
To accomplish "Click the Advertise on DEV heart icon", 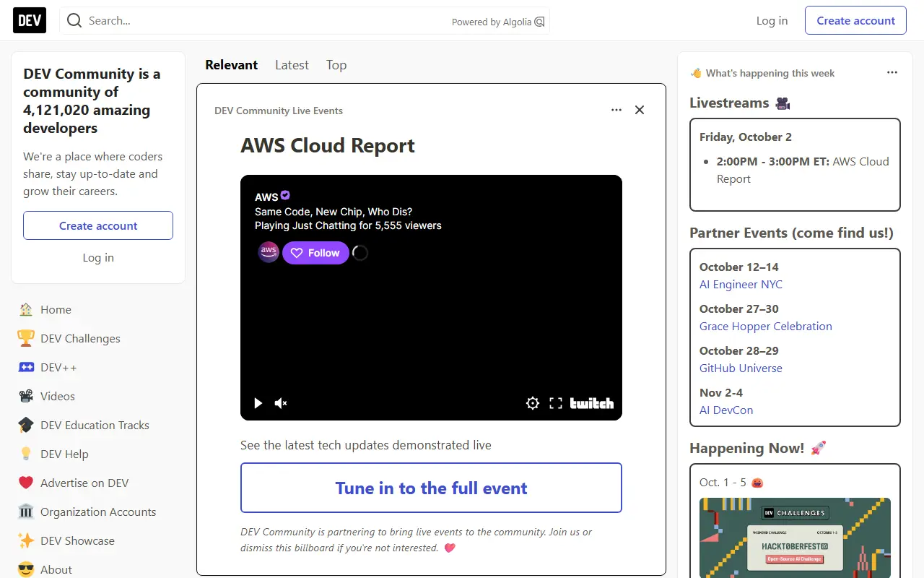I will 26,483.
